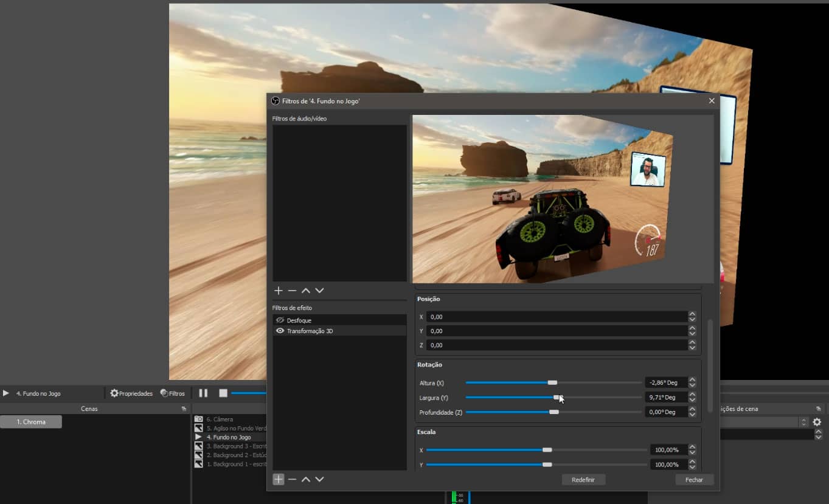
Task: Hide the Transformação 3D filter via eye icon
Action: coord(280,331)
